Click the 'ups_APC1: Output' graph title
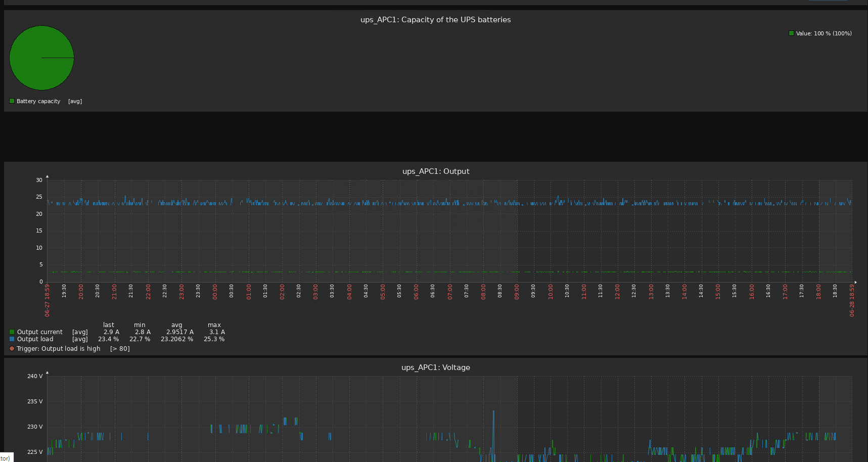This screenshot has height=462, width=868. point(435,171)
